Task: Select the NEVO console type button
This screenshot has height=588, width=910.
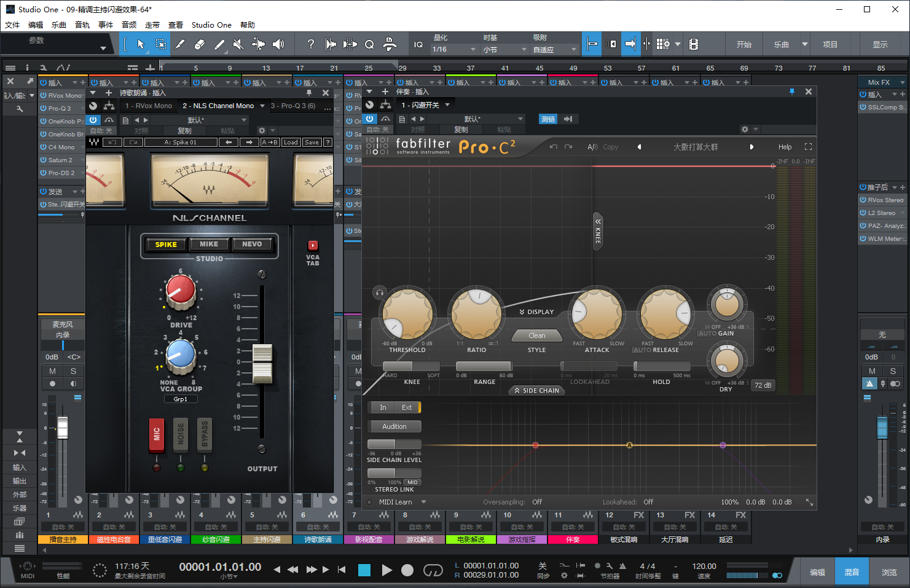Action: pos(252,244)
